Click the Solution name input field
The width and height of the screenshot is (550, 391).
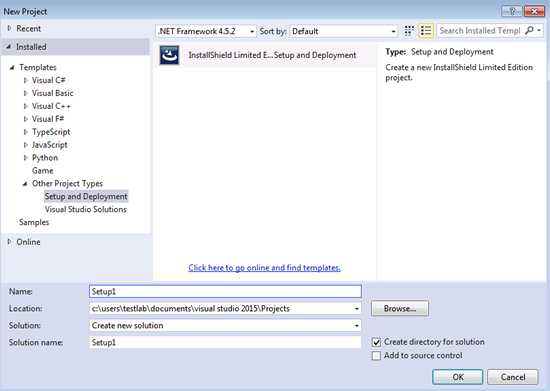point(225,342)
